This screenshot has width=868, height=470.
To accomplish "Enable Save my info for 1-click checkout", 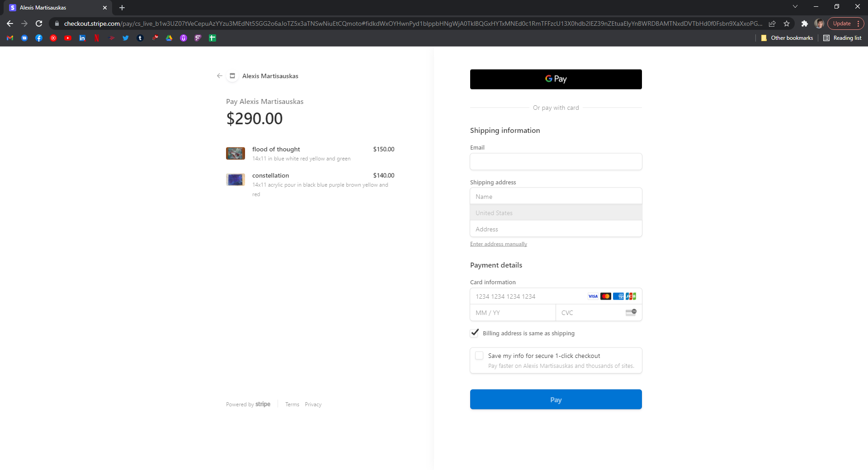I will [x=479, y=356].
